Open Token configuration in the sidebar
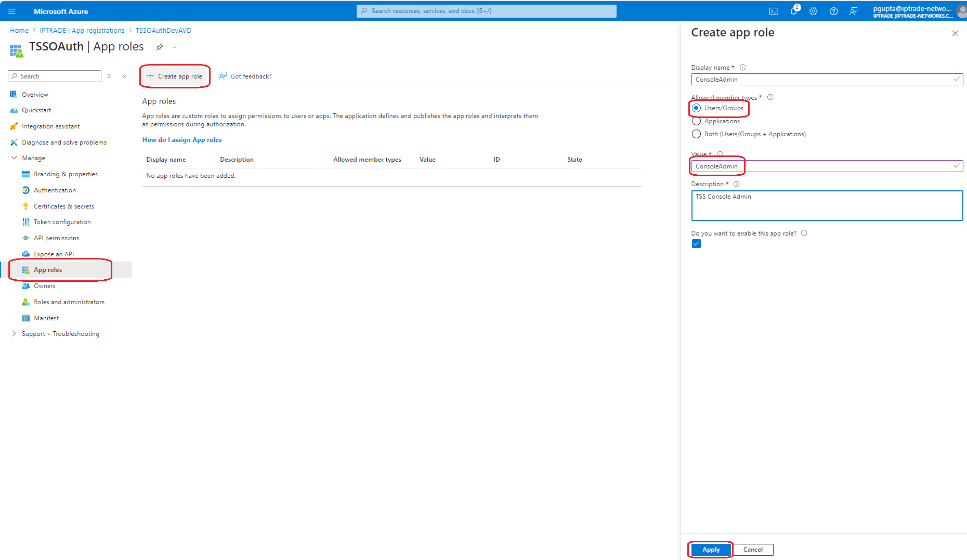Image resolution: width=967 pixels, height=560 pixels. (x=62, y=222)
